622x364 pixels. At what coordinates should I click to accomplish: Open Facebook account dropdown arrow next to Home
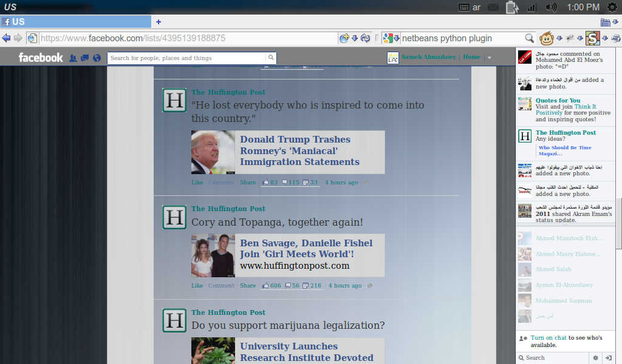point(489,58)
